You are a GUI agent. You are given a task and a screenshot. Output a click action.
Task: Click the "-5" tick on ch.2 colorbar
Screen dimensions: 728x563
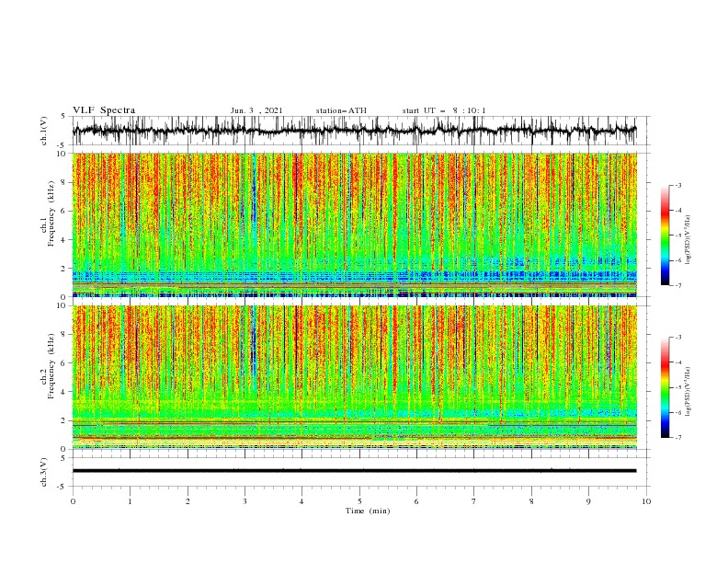[677, 387]
